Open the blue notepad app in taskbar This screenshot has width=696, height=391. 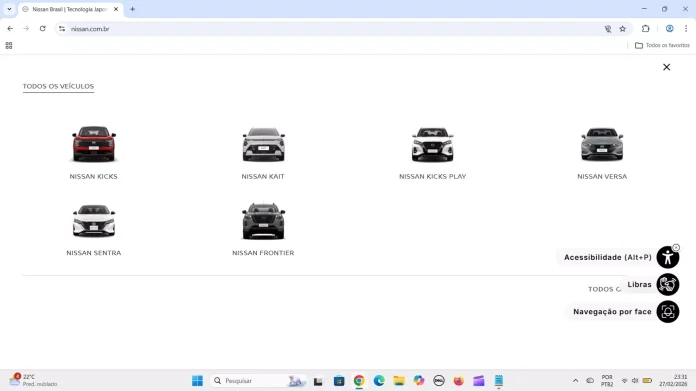[x=499, y=381]
